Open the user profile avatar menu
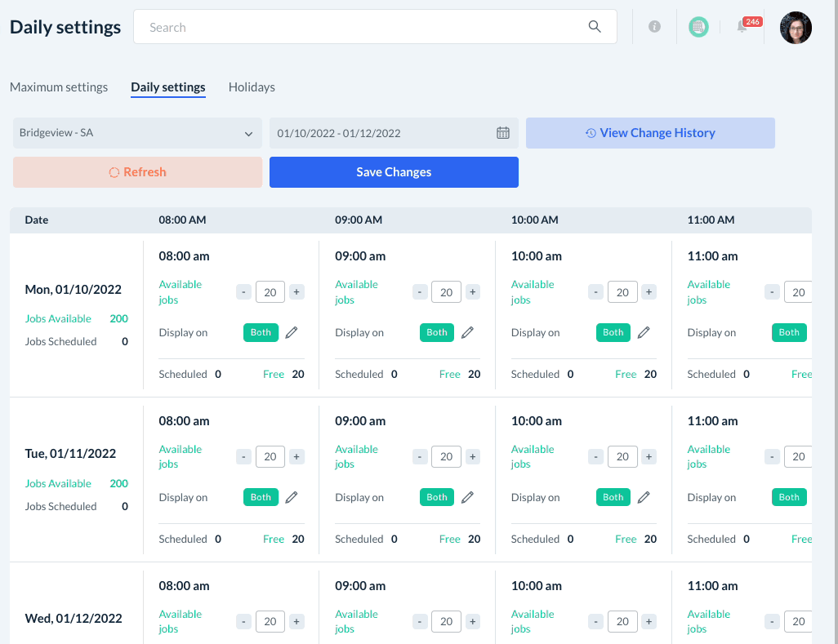The width and height of the screenshot is (838, 644). tap(796, 28)
